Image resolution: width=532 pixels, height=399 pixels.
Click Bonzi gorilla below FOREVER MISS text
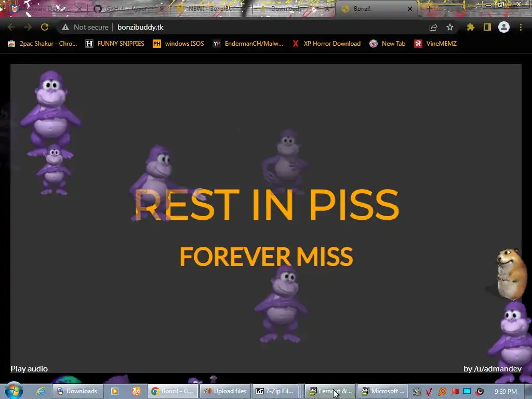click(281, 303)
